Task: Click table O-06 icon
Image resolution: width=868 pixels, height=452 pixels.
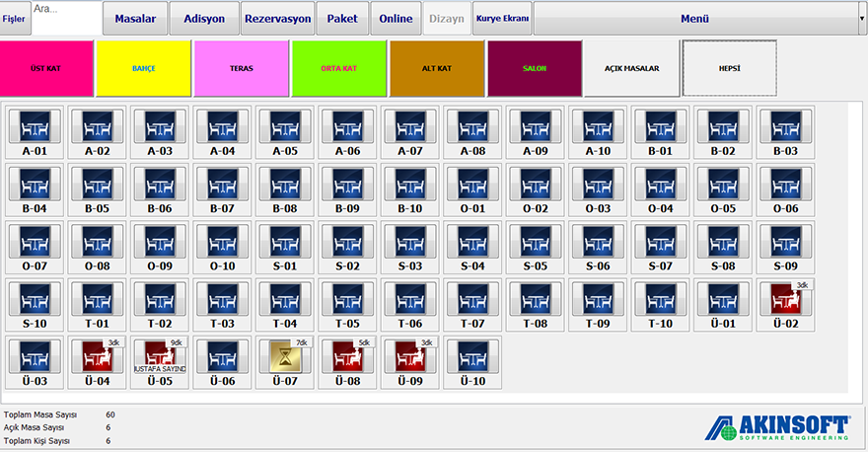Action: [x=786, y=184]
